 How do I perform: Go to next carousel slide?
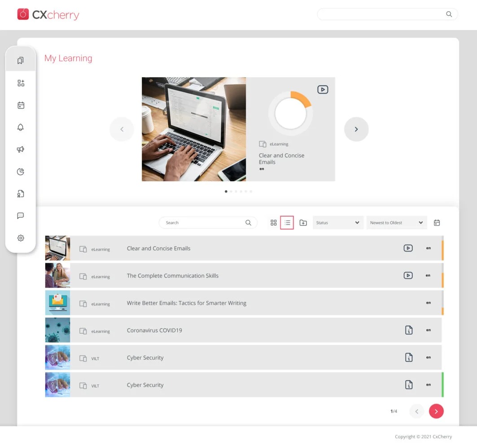click(x=356, y=129)
